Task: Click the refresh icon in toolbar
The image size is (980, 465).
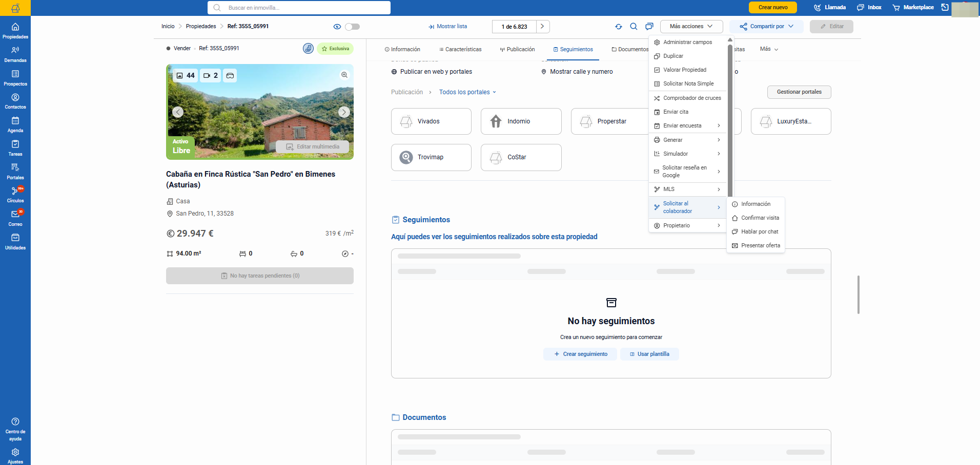Action: [619, 27]
